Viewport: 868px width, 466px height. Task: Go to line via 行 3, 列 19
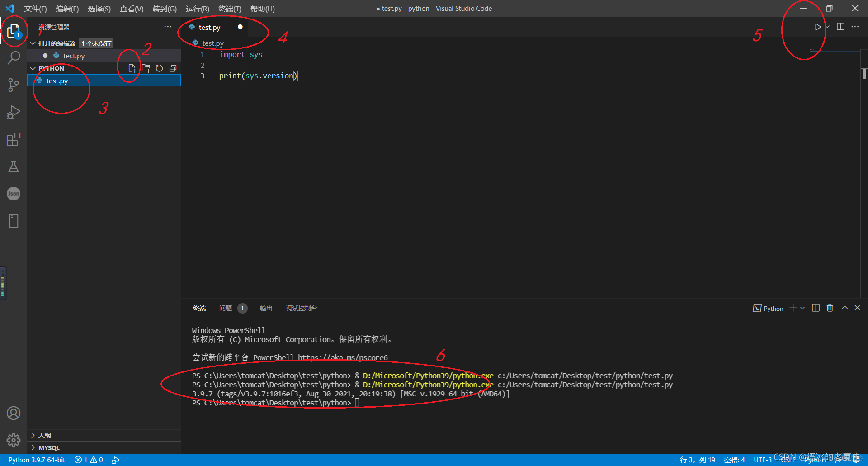(698, 460)
